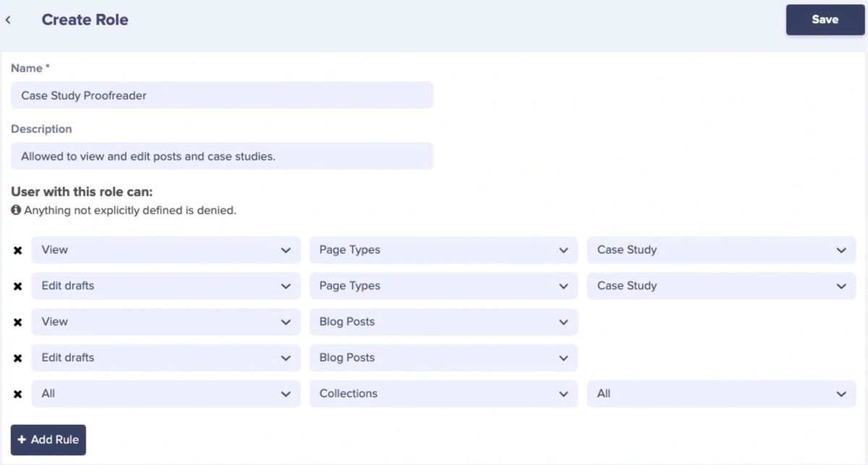Open the first rule's View action dropdown

click(x=166, y=250)
